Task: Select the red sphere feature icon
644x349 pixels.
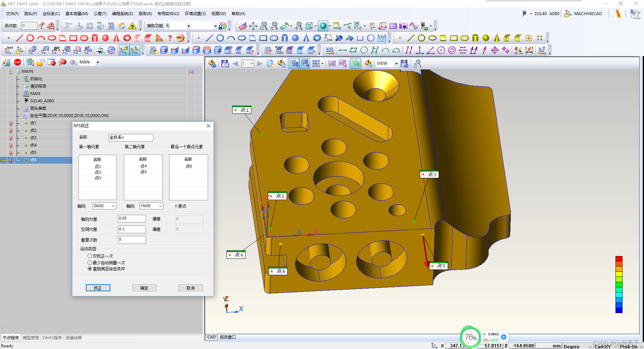Action: [x=105, y=38]
